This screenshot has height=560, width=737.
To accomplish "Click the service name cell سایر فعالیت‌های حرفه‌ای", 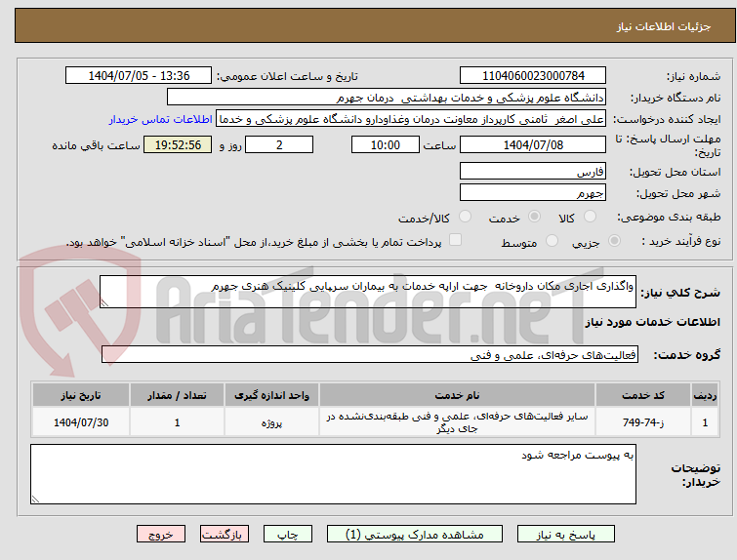I will click(x=457, y=422).
